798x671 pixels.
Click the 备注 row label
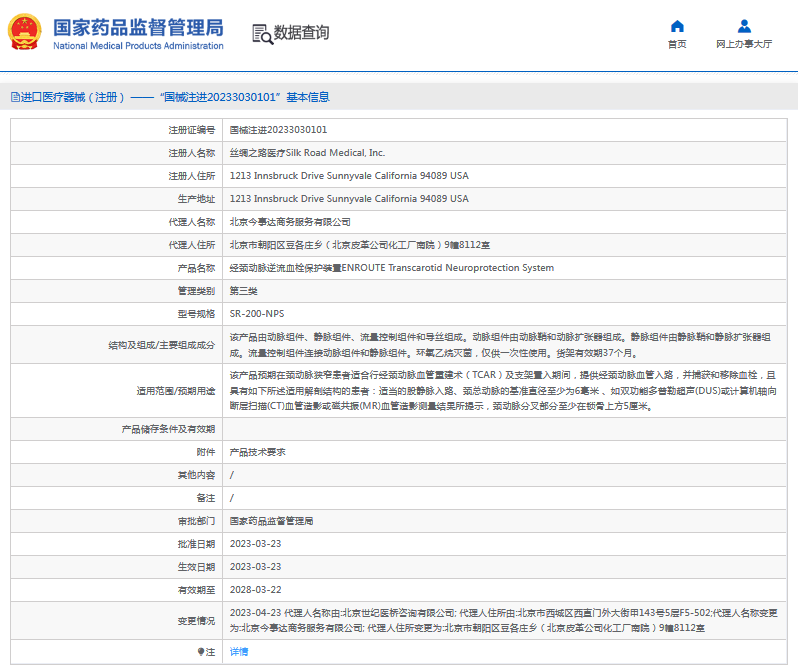206,498
